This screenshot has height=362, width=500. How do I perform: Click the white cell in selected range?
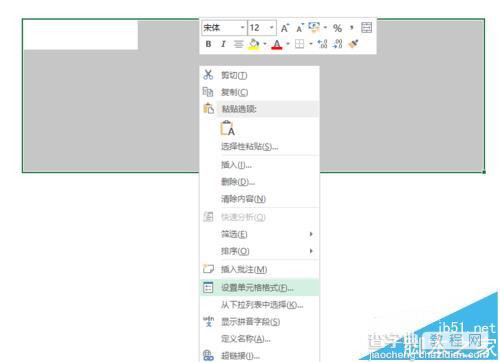[80, 35]
